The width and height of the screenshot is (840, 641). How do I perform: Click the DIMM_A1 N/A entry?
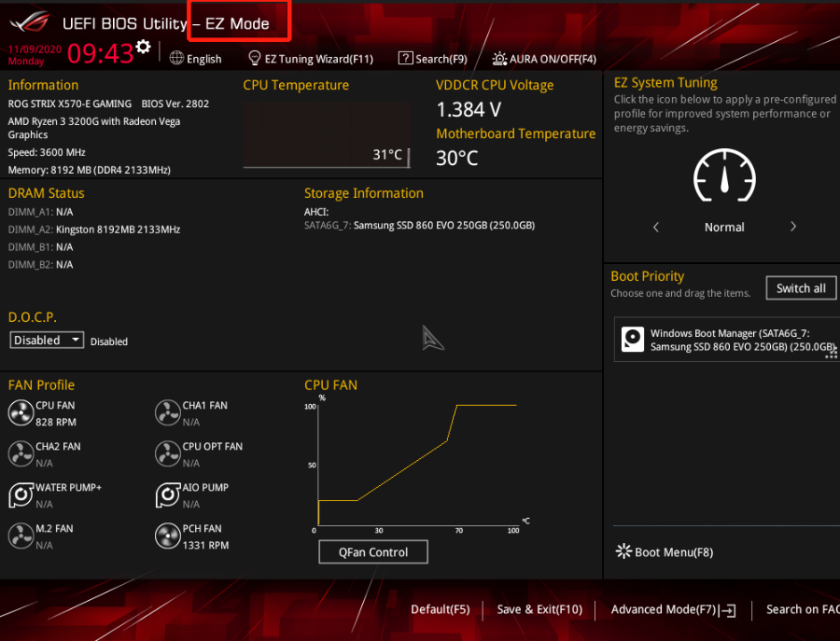click(x=41, y=212)
